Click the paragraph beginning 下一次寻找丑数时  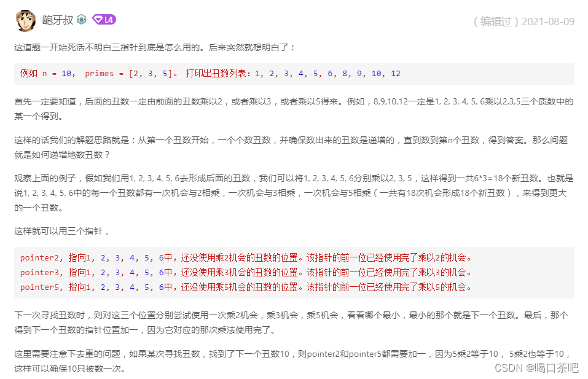[x=291, y=322]
